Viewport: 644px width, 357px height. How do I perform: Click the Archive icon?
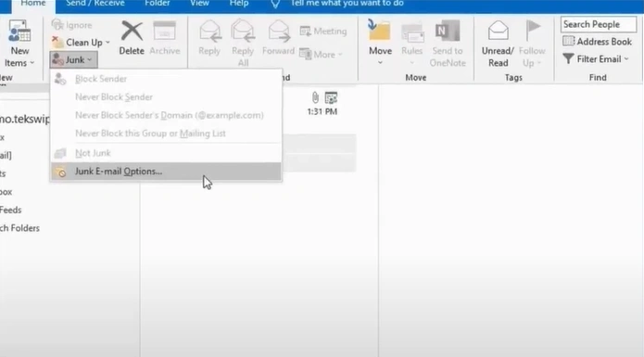click(x=164, y=32)
